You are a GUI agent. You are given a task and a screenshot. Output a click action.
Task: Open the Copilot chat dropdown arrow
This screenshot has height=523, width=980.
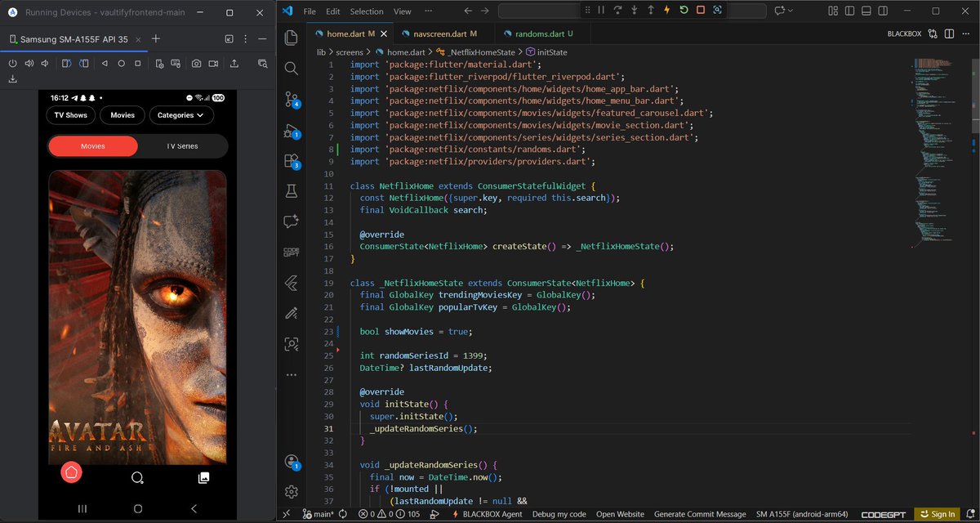coord(792,11)
